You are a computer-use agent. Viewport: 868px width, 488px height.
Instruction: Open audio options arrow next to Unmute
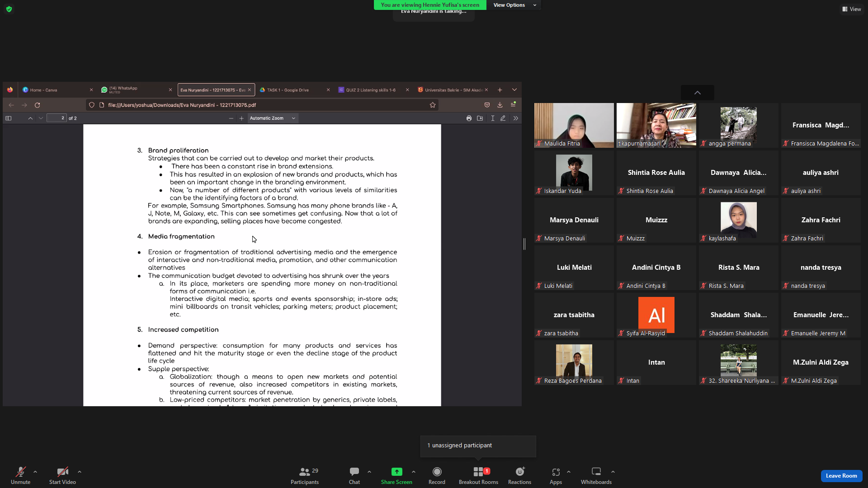(x=35, y=472)
